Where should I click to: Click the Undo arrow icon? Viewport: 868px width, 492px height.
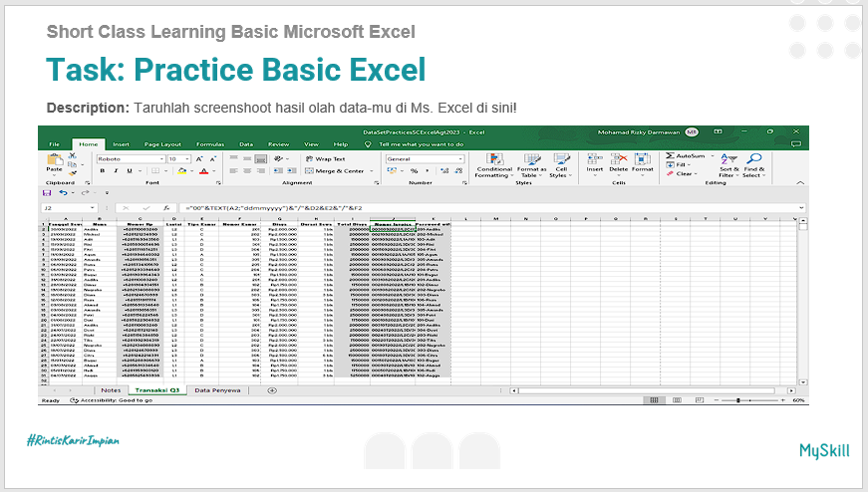63,192
